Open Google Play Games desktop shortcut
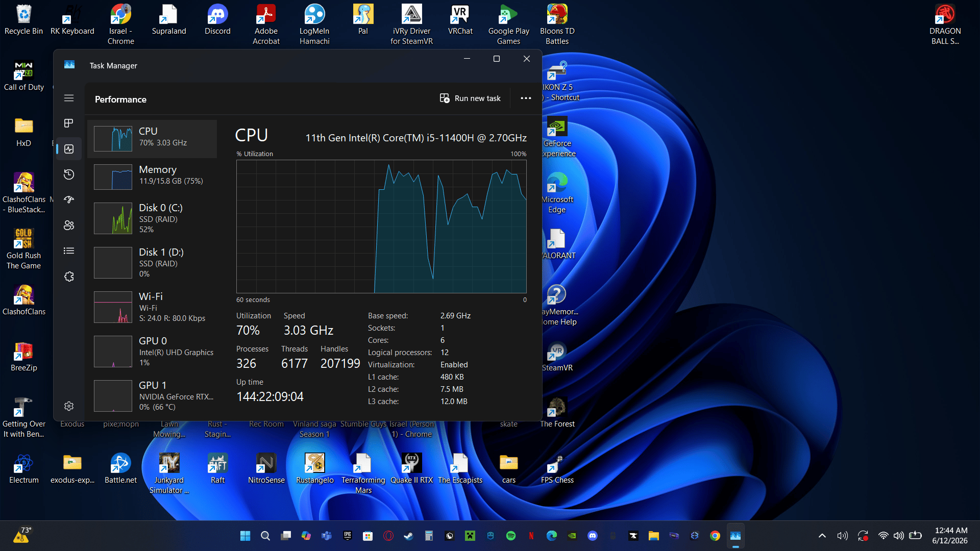This screenshot has height=551, width=980. [x=508, y=25]
